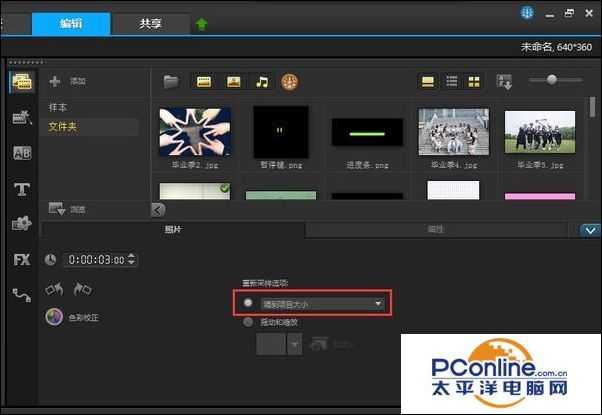
Task: Open the Transitions (AB) library
Action: point(22,153)
